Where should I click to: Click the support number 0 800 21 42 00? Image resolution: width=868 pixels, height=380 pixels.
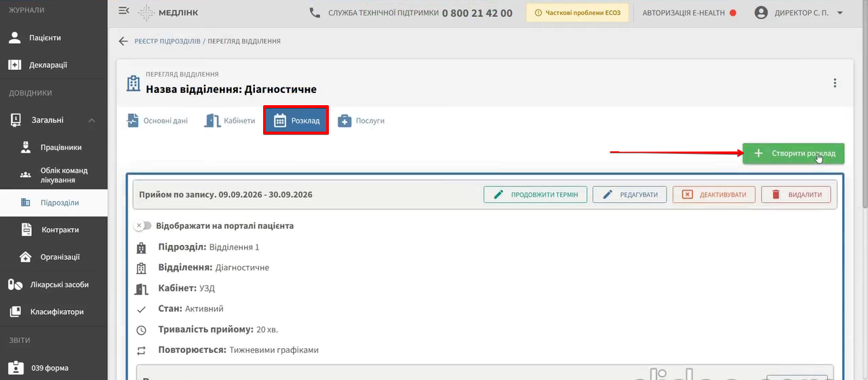(477, 13)
